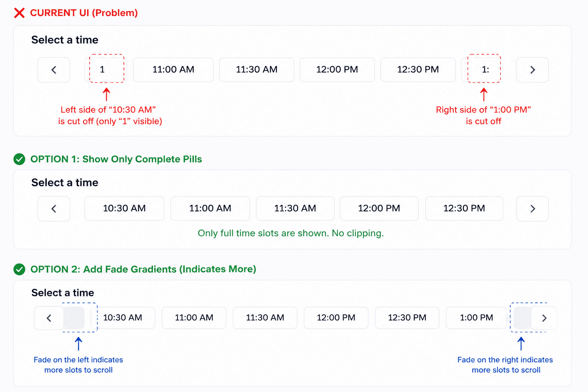Image resolution: width=588 pixels, height=392 pixels.
Task: Click right arrow in Current UI time picker
Action: 532,70
